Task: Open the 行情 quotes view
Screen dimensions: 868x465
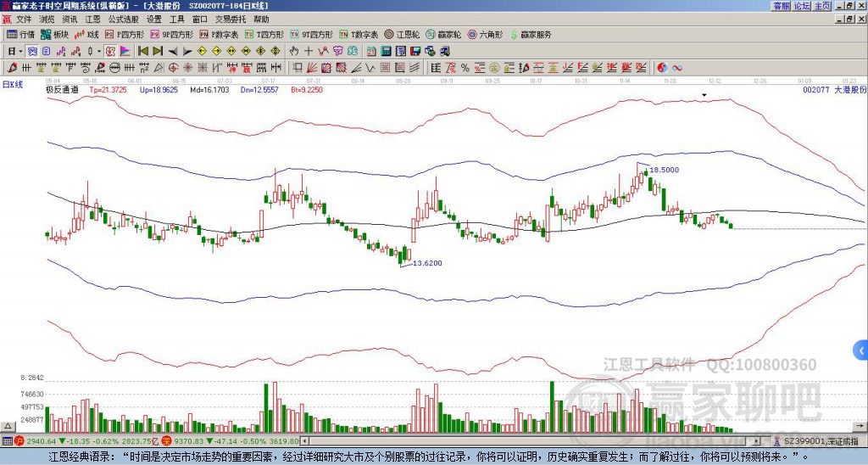Action: click(x=20, y=34)
